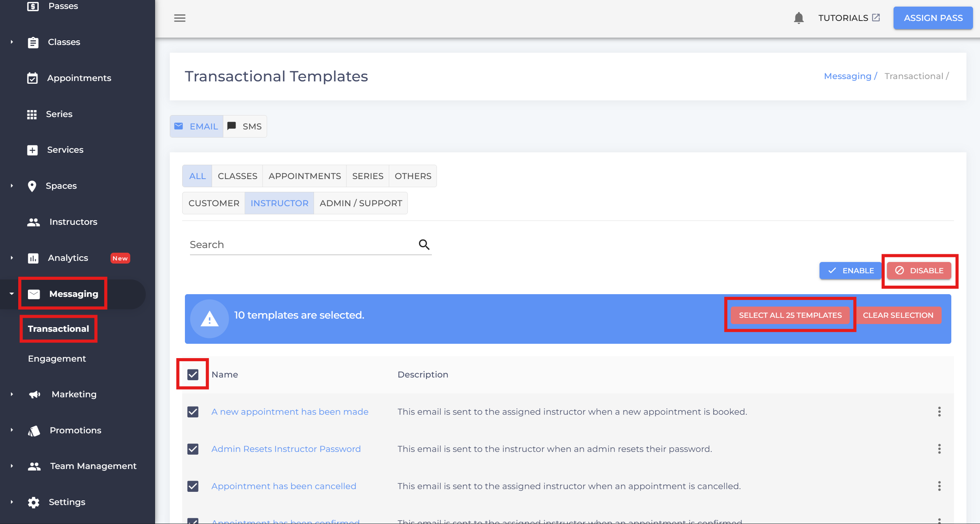Image resolution: width=980 pixels, height=524 pixels.
Task: Open options for 'A new appointment has been made'
Action: point(939,412)
